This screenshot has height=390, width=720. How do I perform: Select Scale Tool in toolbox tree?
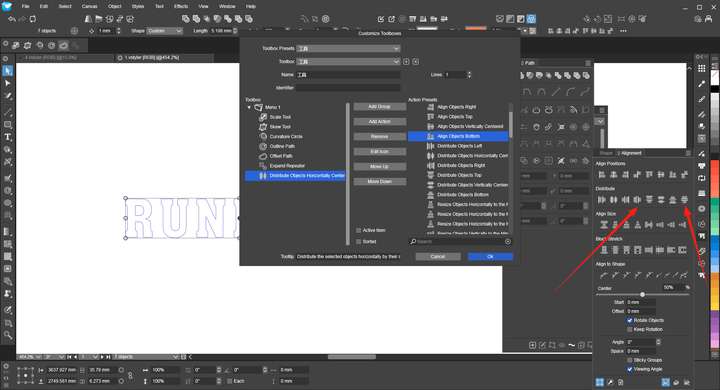[x=280, y=117]
